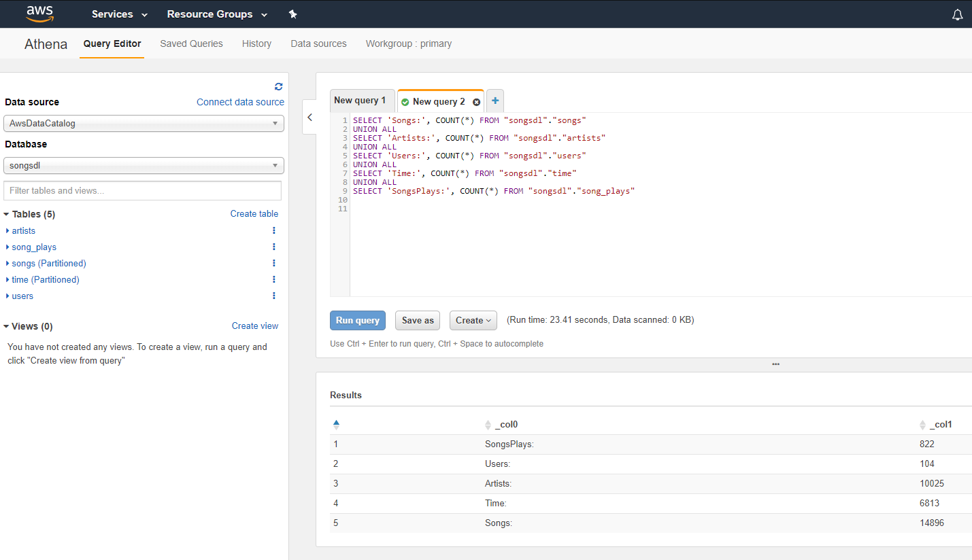Viewport: 972px width, 560px height.
Task: Open the Resource Groups dropdown menu
Action: point(217,14)
